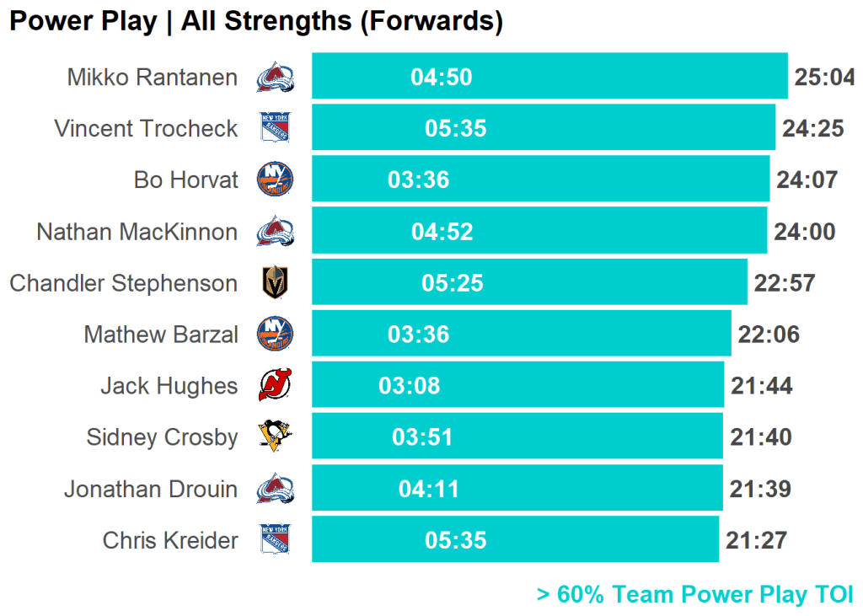
Task: Click the 05:35 label in Vincent Trocheck's bar
Action: (456, 129)
